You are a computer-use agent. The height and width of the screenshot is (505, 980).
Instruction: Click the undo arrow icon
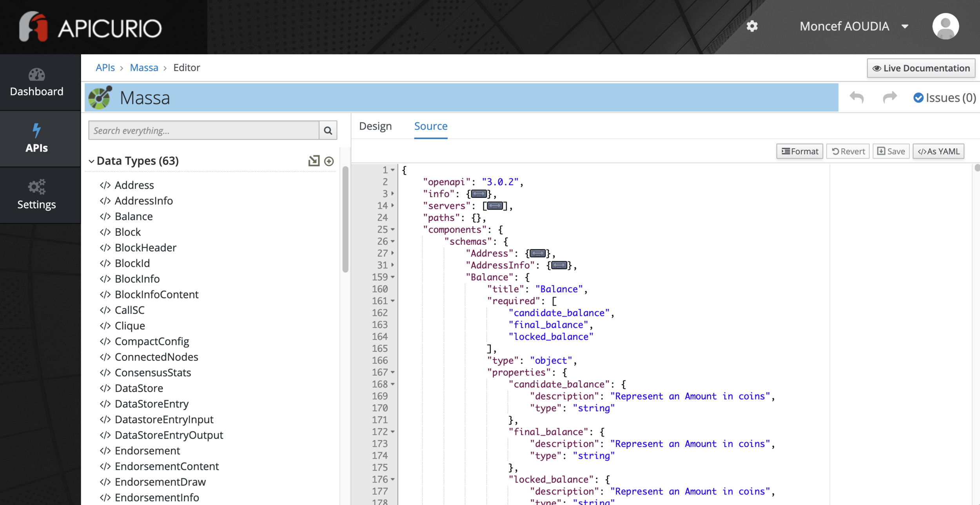(857, 98)
